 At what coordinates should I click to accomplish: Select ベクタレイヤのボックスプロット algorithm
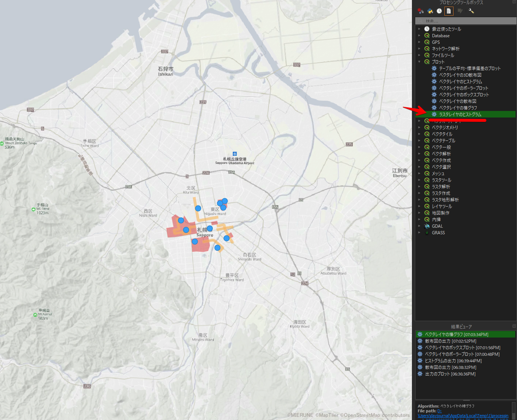(464, 95)
